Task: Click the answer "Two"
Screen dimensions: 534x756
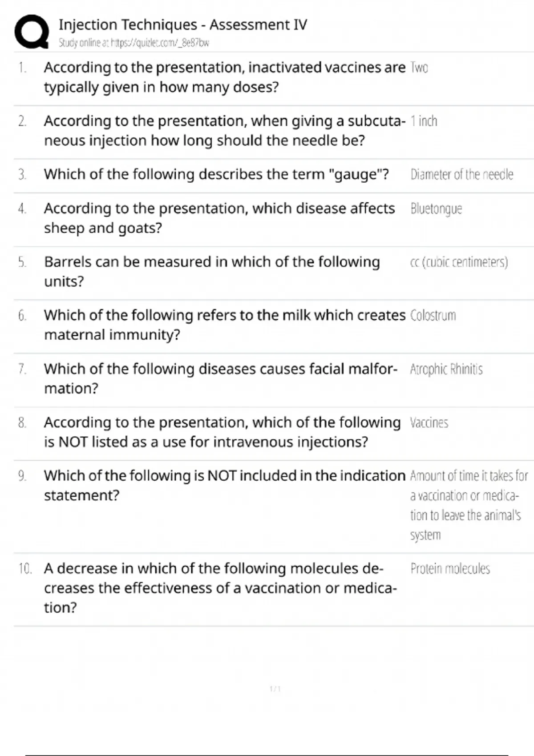Action: (419, 68)
